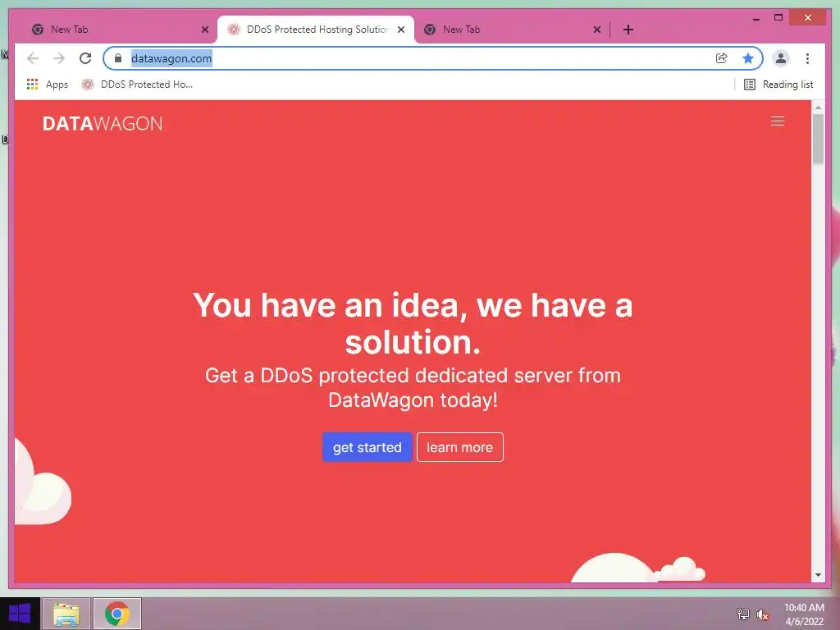Click the browser forward arrow
This screenshot has width=840, height=630.
coord(59,58)
